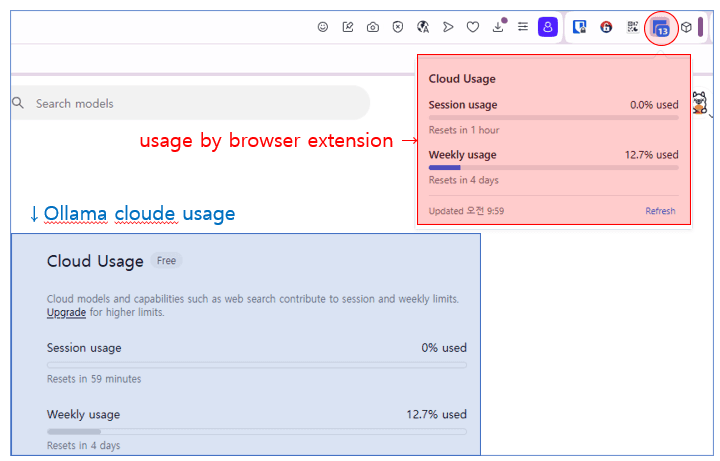720x461 pixels.
Task: Click the popup 'Session usage' label
Action: [463, 105]
